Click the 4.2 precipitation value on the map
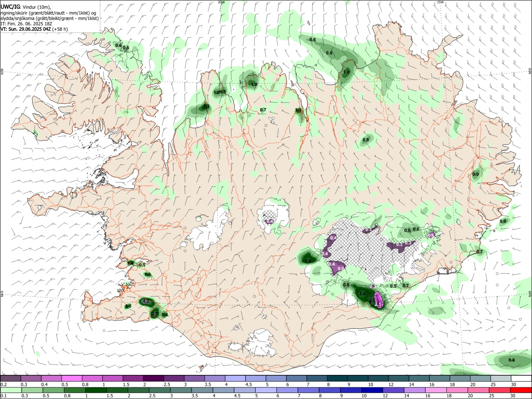Image resolution: width=532 pixels, height=399 pixels. click(x=145, y=301)
